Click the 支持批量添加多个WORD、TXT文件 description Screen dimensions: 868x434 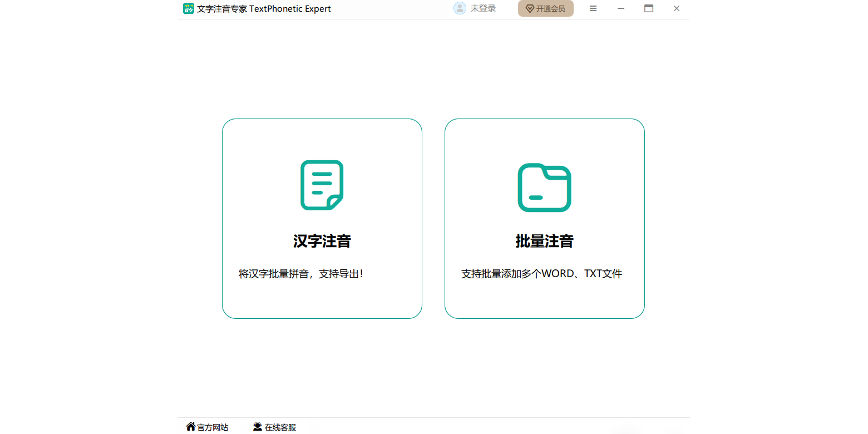541,274
